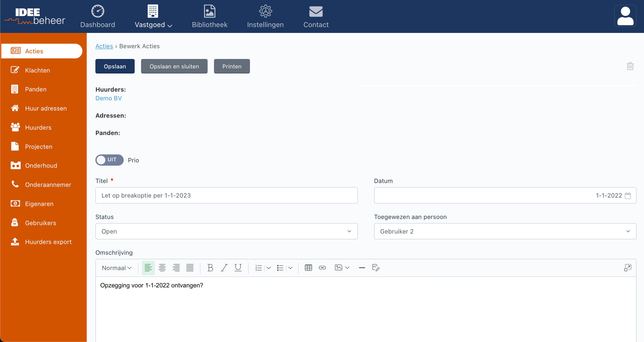Click Opslaan en sluiten button
The height and width of the screenshot is (342, 644).
(x=174, y=66)
